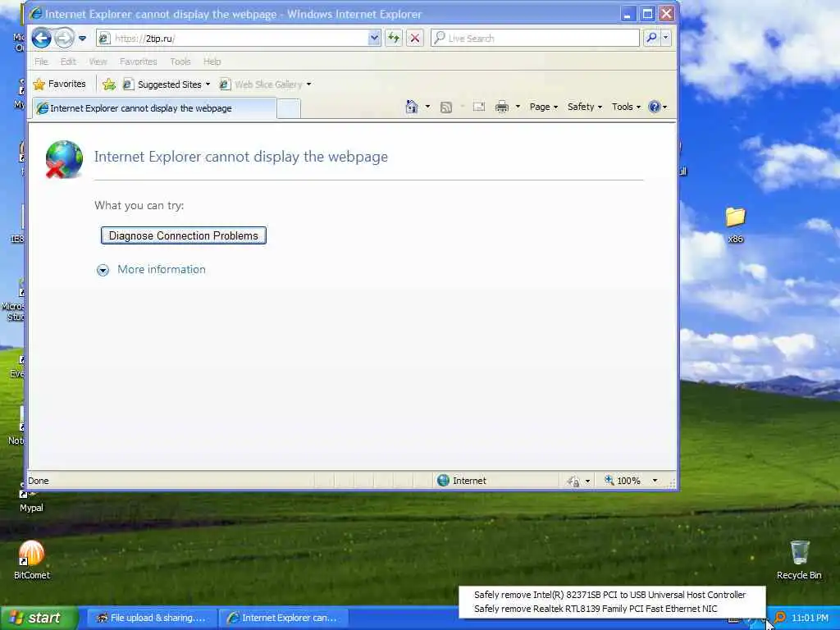Click the Live Search input box
The image size is (840, 630).
point(535,38)
